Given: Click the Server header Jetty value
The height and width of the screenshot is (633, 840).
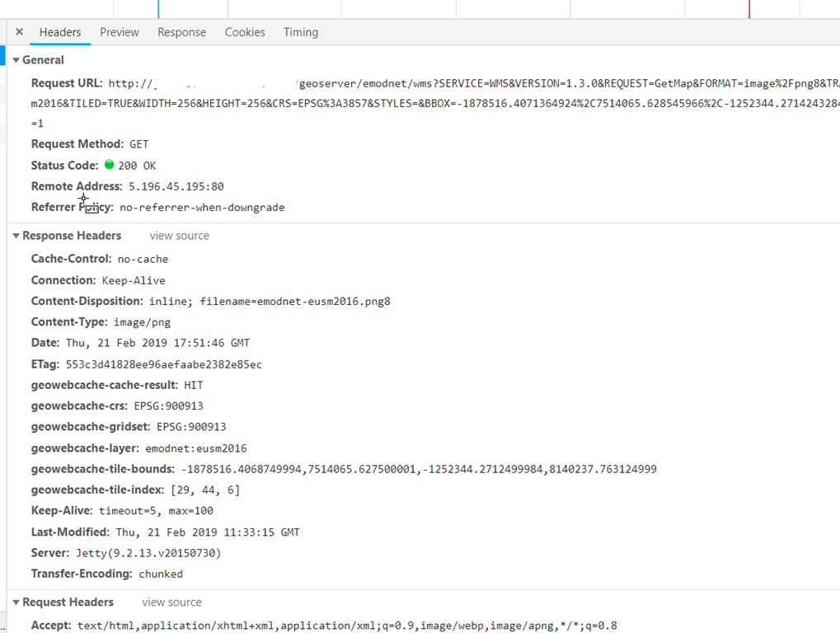Looking at the screenshot, I should click(x=148, y=553).
